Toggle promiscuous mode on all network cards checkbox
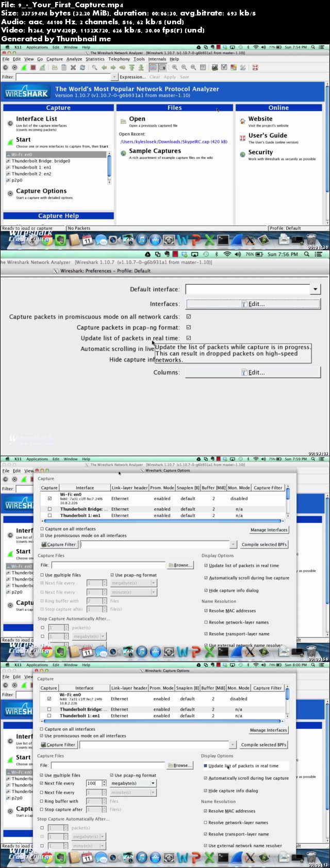Screen dimensions: 330x868 click(189, 316)
